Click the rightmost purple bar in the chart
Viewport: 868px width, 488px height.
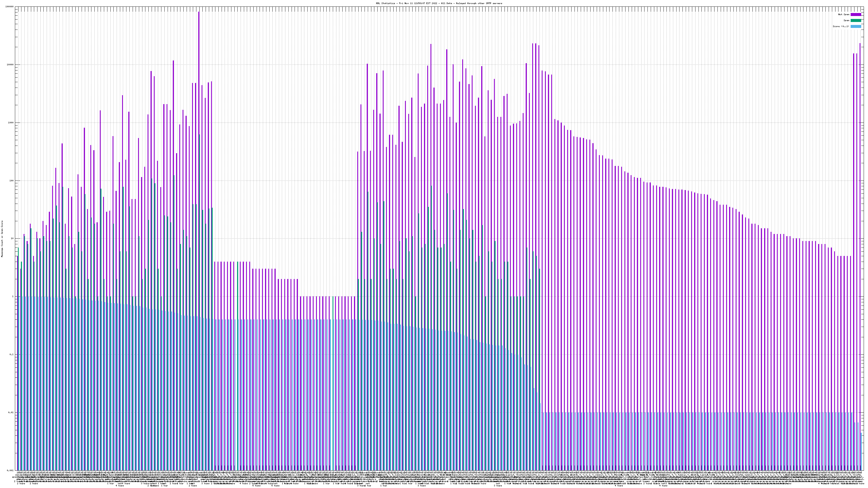(x=860, y=202)
